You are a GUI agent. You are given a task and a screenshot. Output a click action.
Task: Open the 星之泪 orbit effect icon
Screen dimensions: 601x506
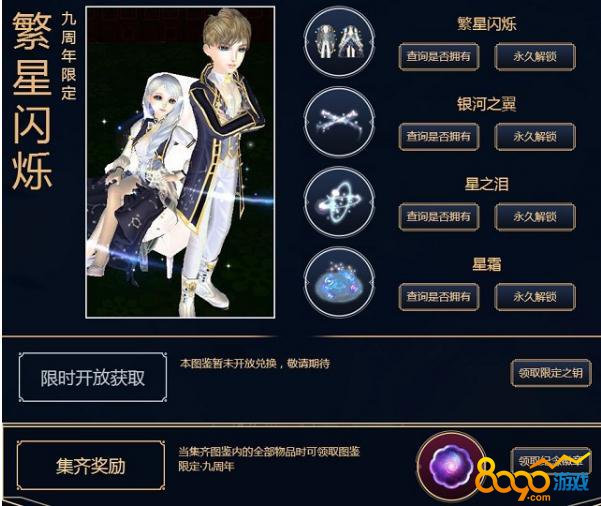(339, 202)
